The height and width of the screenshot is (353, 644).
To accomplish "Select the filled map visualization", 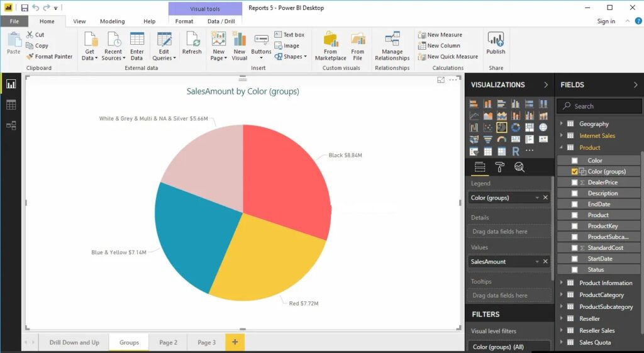I will pos(474,139).
